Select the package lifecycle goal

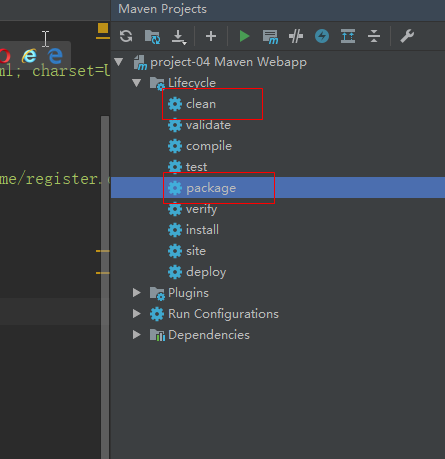(211, 188)
